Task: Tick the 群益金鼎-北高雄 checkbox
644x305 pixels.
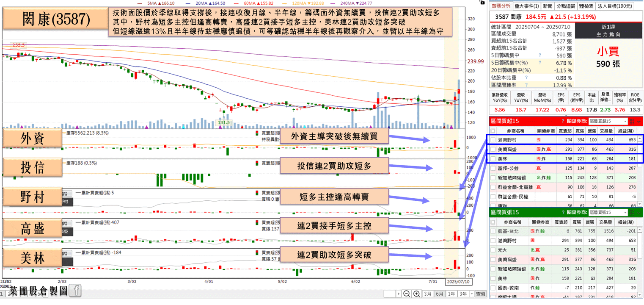Action: tap(493, 187)
